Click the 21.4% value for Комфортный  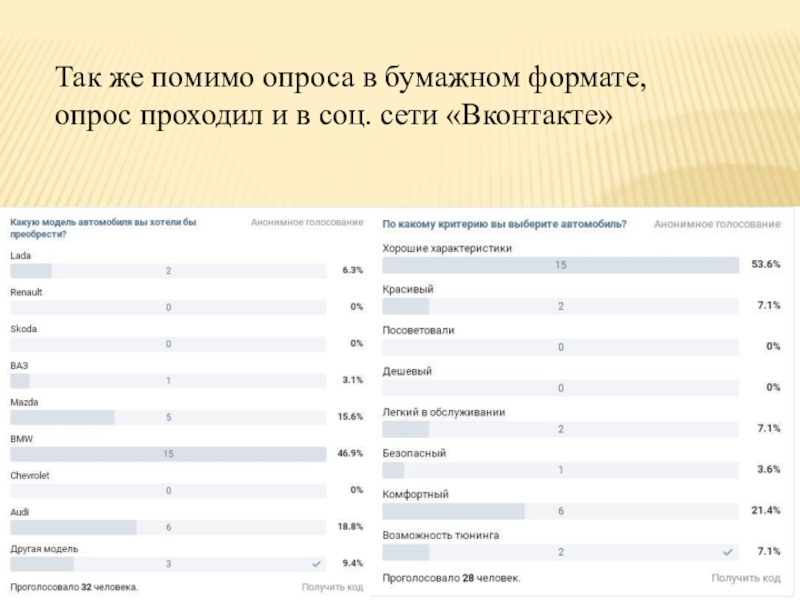coord(766,510)
